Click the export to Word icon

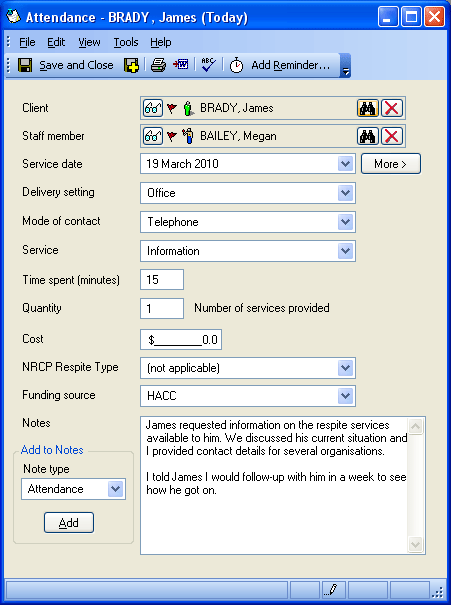(x=181, y=64)
